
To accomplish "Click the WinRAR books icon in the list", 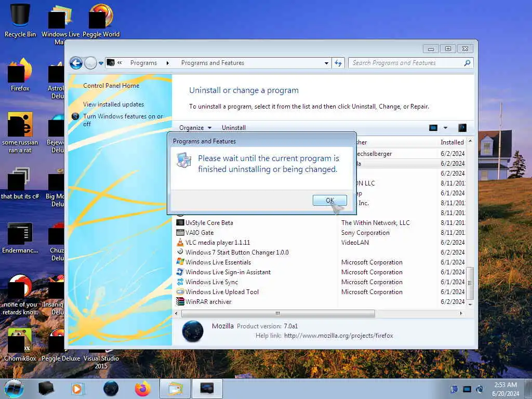I will (180, 301).
